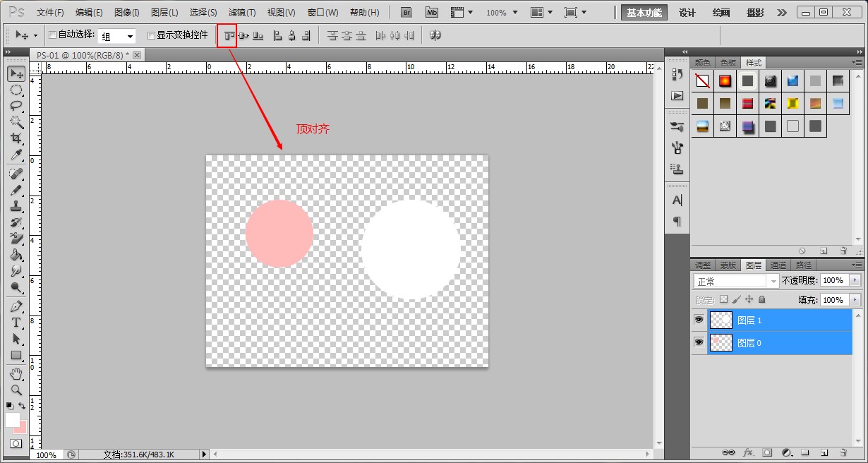The width and height of the screenshot is (868, 463).
Task: Open the Actions panel play icon
Action: coord(677,95)
